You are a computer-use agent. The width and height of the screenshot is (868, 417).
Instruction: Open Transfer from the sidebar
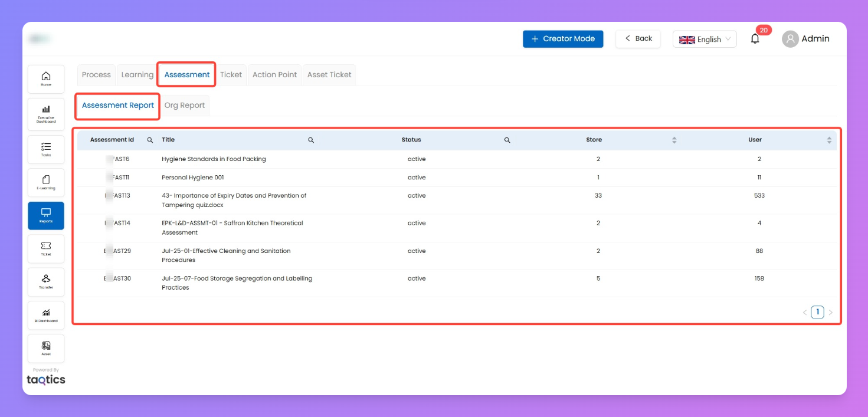(x=46, y=281)
